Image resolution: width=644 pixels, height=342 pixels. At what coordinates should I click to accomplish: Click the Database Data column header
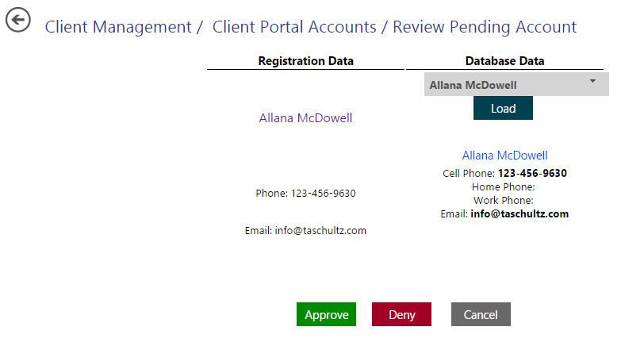pyautogui.click(x=504, y=61)
